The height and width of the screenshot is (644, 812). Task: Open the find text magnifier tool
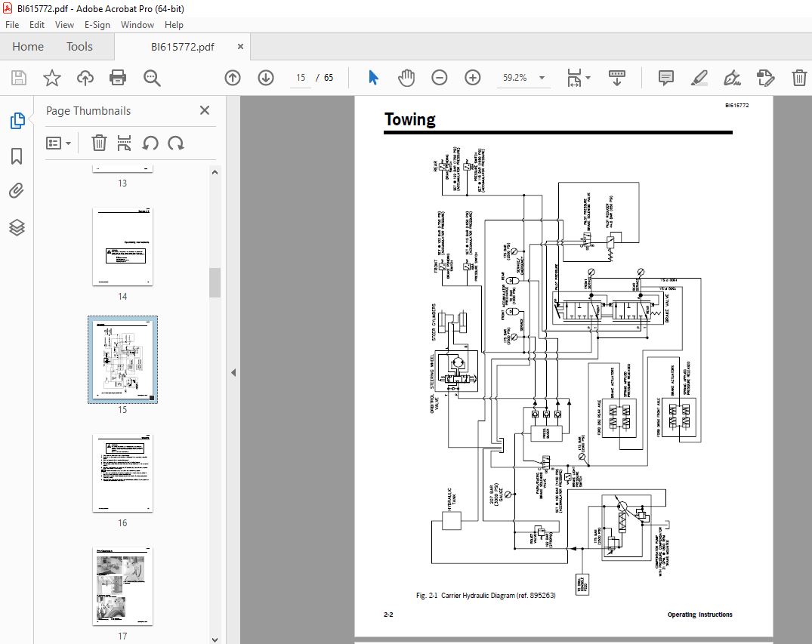(152, 78)
